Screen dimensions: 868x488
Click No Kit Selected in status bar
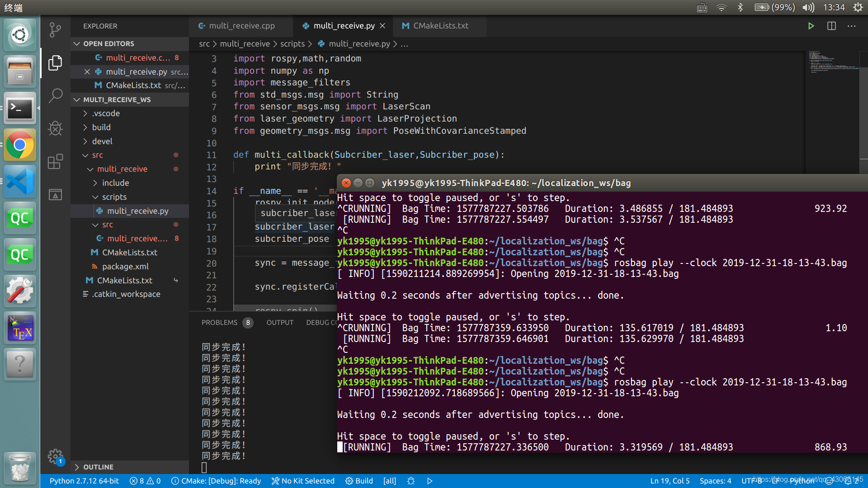303,481
